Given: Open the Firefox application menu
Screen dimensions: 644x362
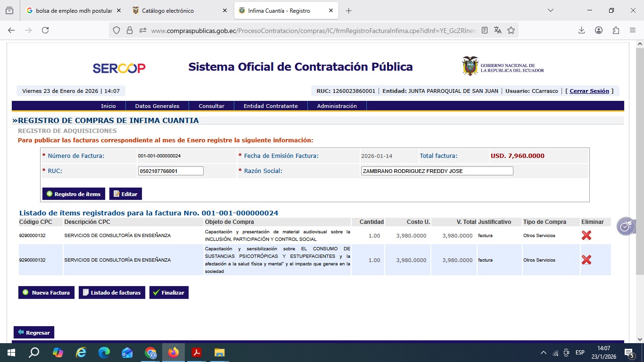Looking at the screenshot, I should [633, 30].
